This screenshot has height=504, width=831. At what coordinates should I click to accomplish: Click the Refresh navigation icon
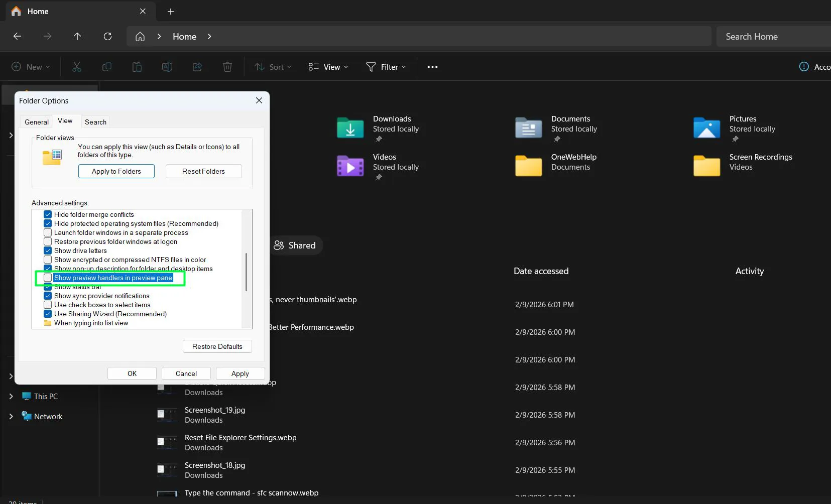coord(107,36)
